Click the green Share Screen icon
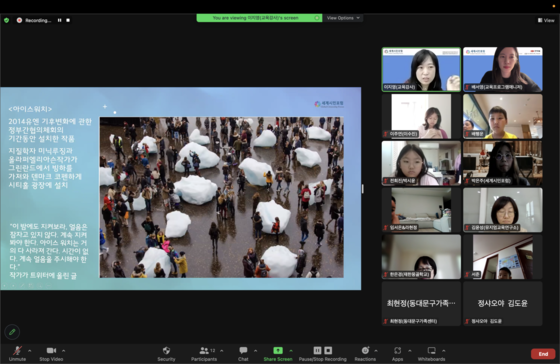The height and width of the screenshot is (364, 560). point(278,350)
